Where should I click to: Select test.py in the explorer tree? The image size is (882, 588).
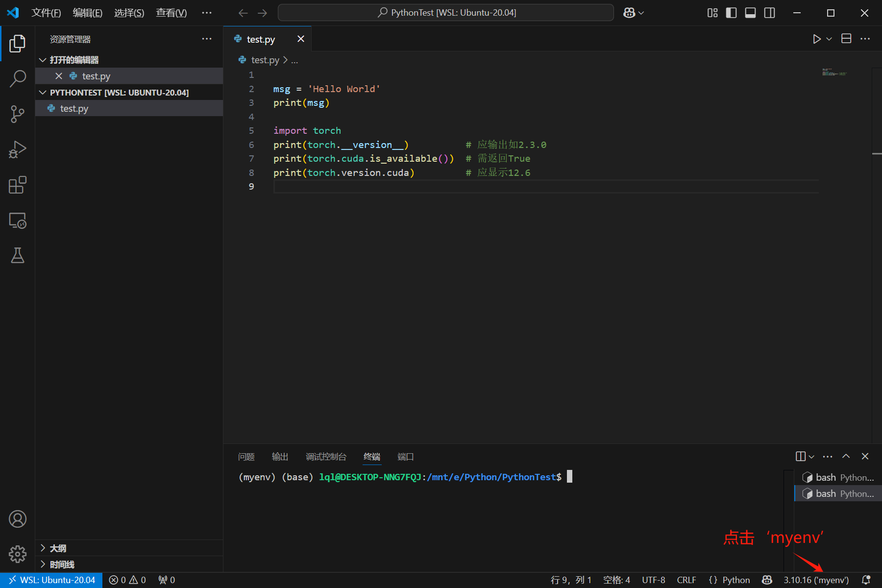pos(74,108)
